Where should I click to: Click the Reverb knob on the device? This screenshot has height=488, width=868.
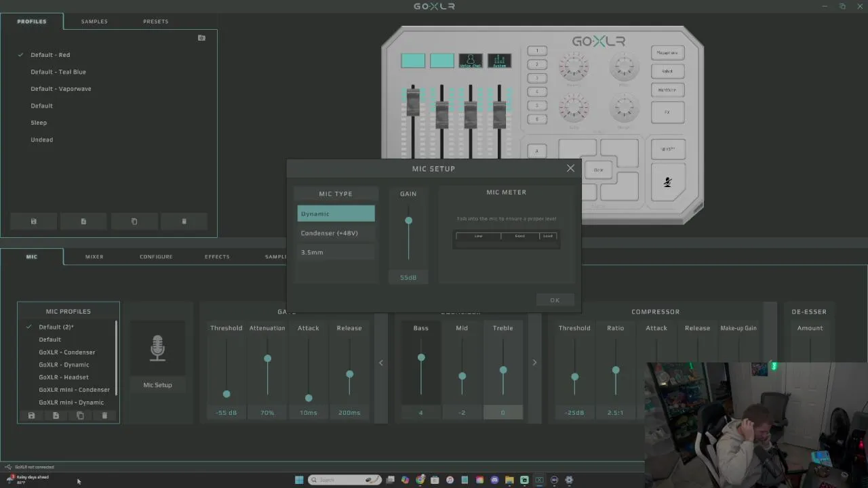coord(574,66)
